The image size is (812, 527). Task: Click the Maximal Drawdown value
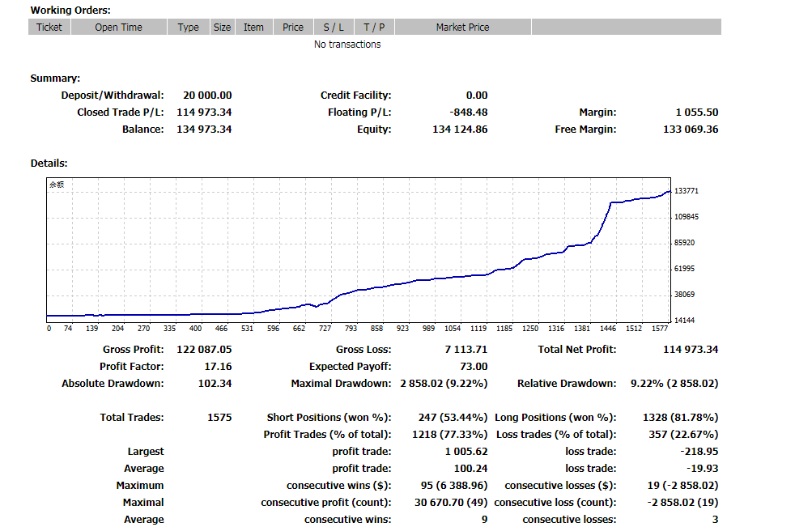pyautogui.click(x=444, y=384)
